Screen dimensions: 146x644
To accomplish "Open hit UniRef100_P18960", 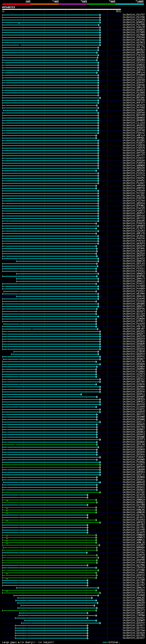I will [x=133, y=371].
